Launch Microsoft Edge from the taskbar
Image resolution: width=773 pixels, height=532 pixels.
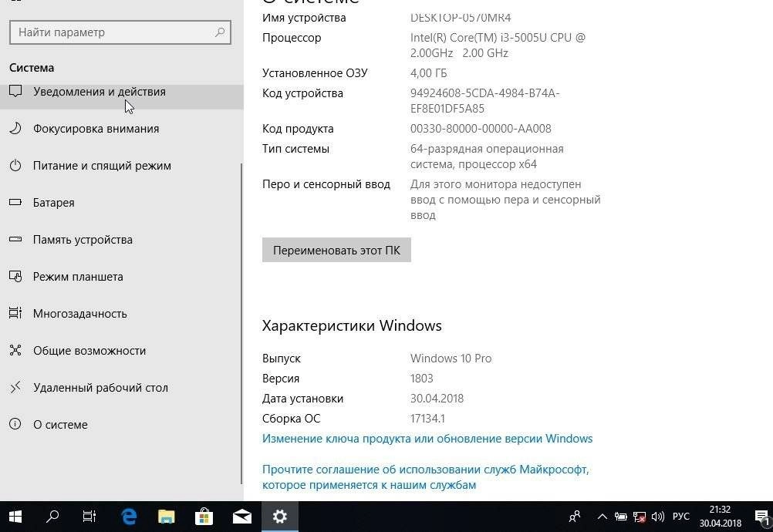(x=129, y=517)
